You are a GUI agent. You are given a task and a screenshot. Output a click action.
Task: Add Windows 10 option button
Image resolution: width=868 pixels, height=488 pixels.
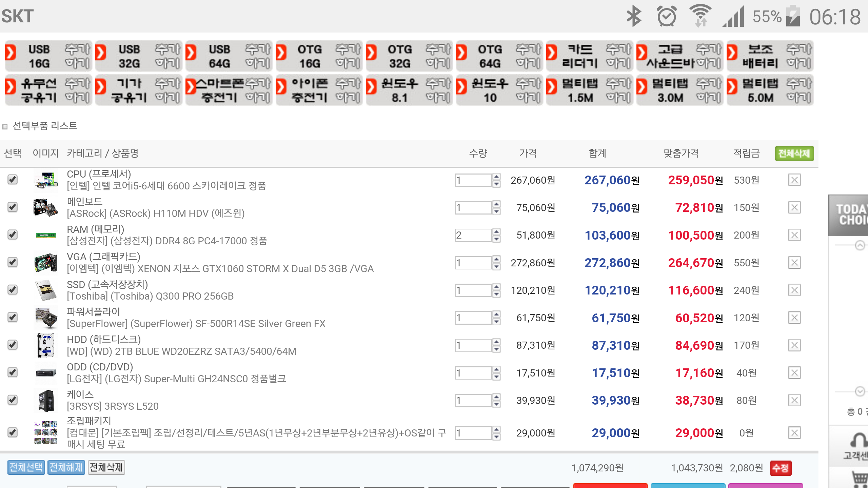click(499, 90)
